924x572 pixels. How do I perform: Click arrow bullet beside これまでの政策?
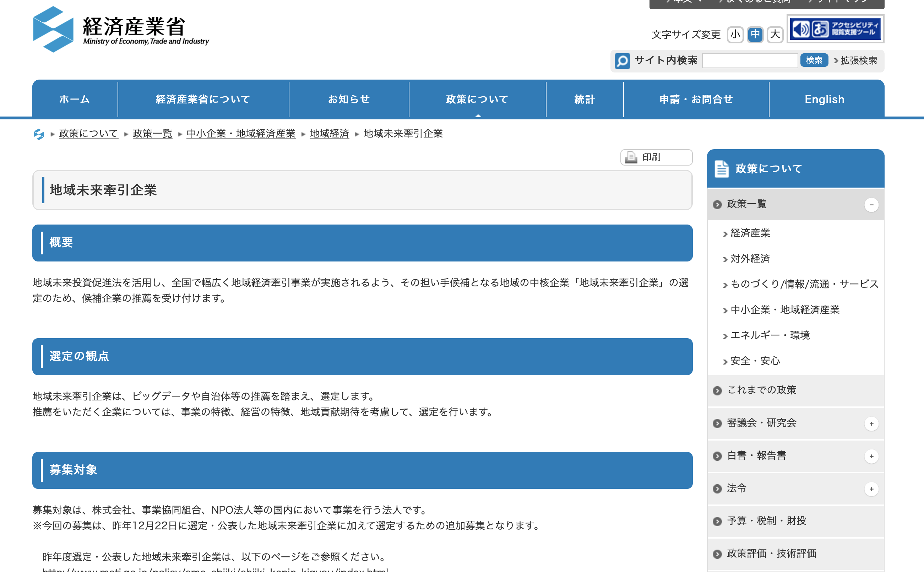click(717, 391)
